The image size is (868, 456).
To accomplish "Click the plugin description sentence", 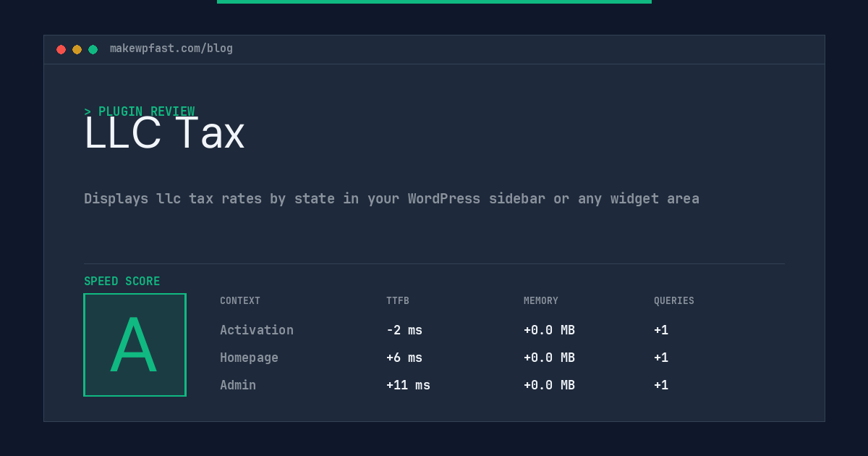I will click(391, 198).
